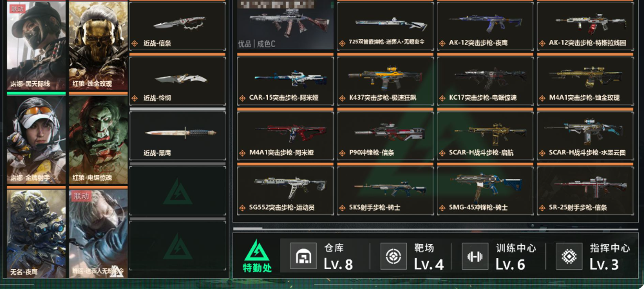Choose the K437突击步枪-极速狂飙 skin
644x289 pixels.
click(x=385, y=81)
